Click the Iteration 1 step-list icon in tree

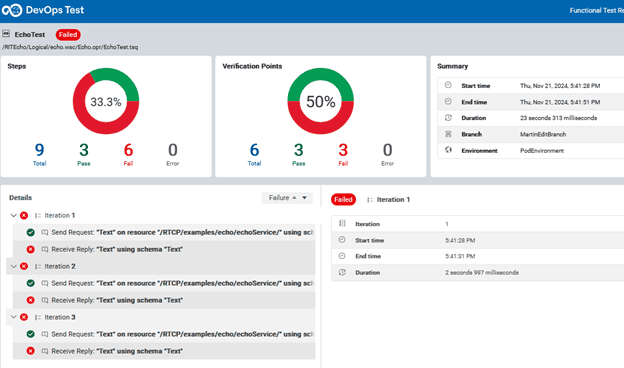point(38,215)
